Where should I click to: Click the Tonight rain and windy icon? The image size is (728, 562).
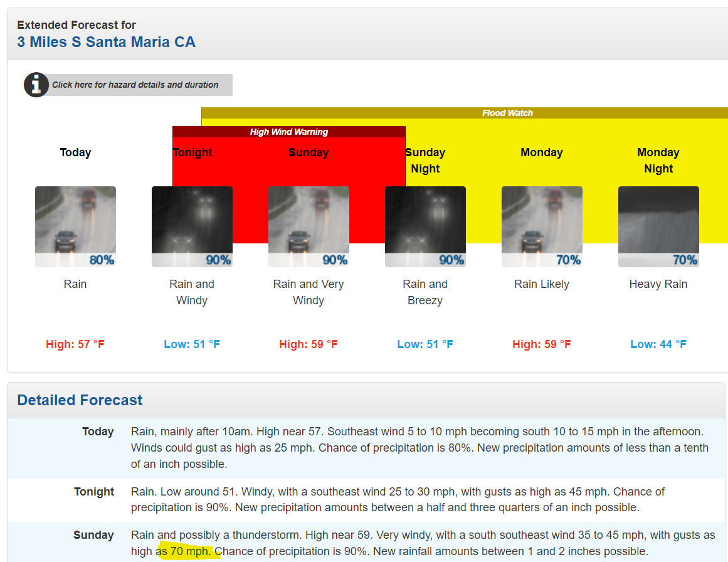tap(192, 226)
